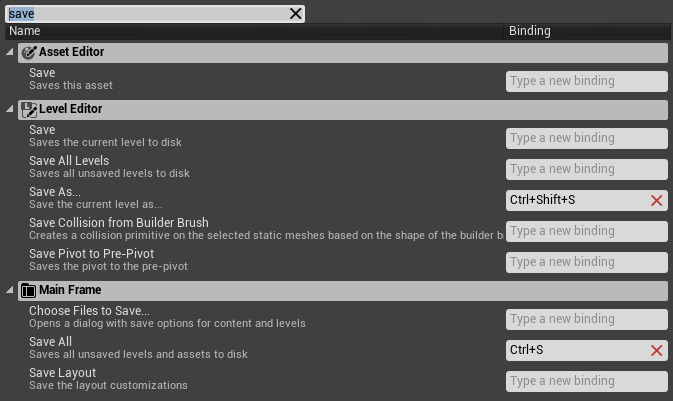Add a binding for Save All Levels
Viewport: 673px width, 401px height.
586,169
